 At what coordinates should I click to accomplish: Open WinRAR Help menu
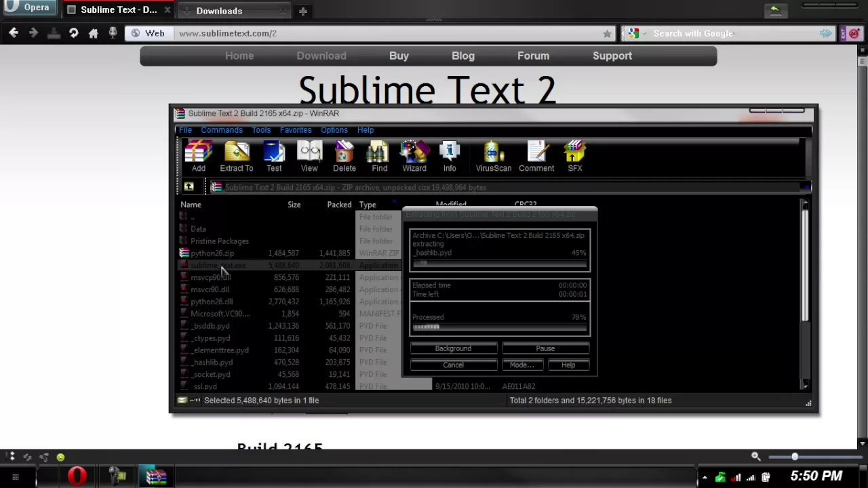(x=366, y=130)
